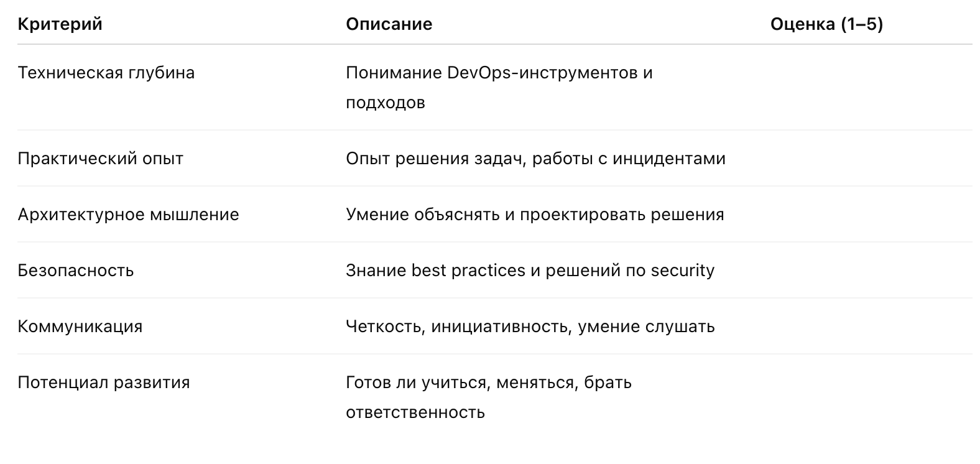This screenshot has height=464, width=980.
Task: Select the Архитектурное мышление cell
Action: pyautogui.click(x=128, y=215)
